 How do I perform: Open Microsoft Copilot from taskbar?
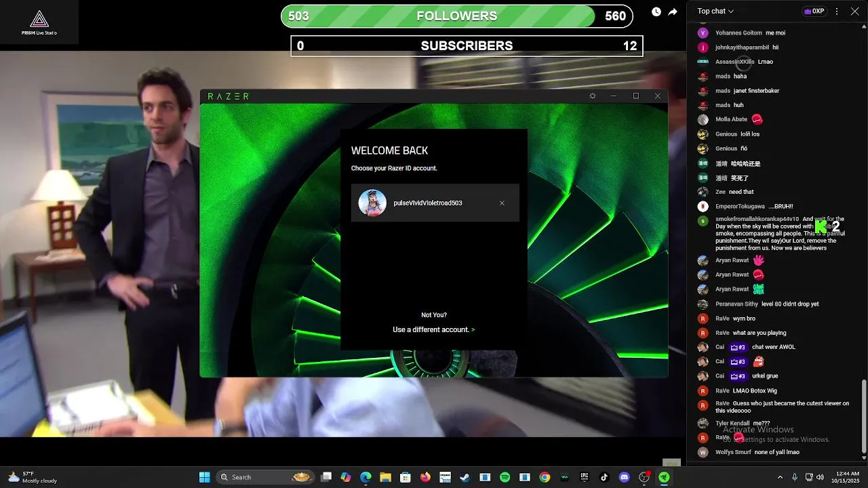click(x=346, y=477)
